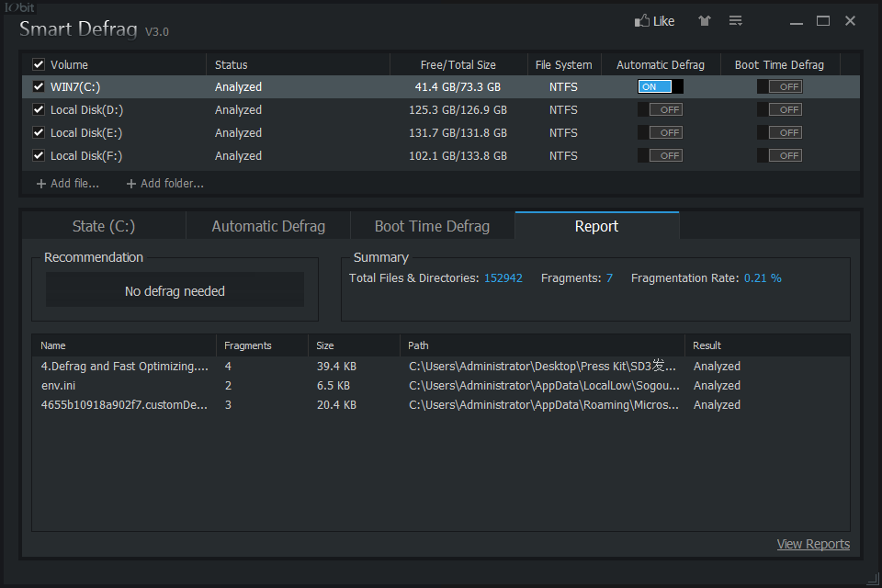Click the 152942 total files value
882x588 pixels.
(x=503, y=278)
